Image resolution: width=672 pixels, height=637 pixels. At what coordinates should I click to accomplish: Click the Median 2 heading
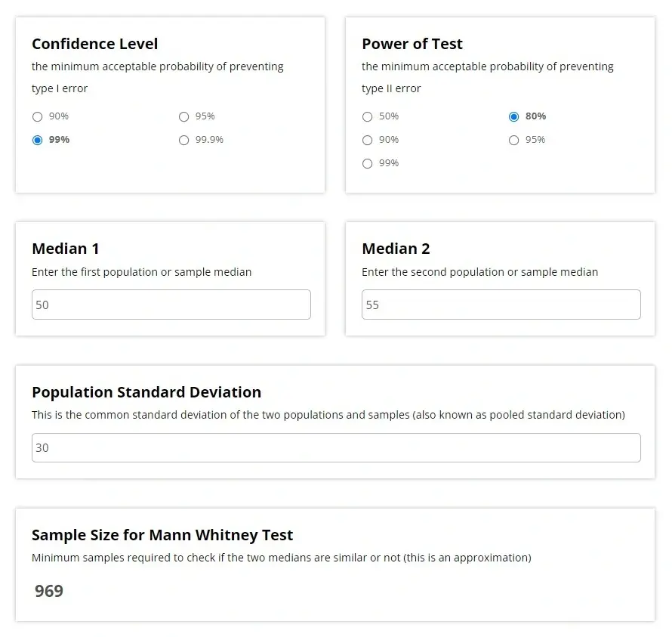[x=396, y=249]
